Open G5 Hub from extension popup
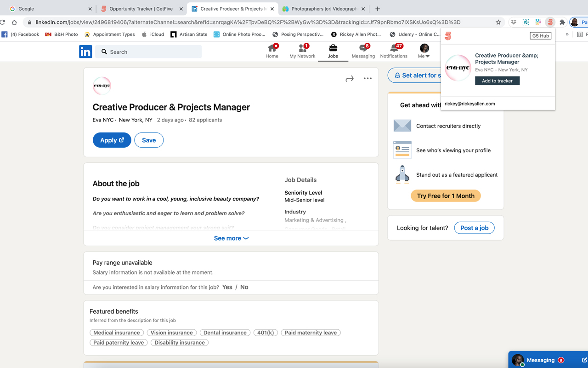 [x=540, y=36]
